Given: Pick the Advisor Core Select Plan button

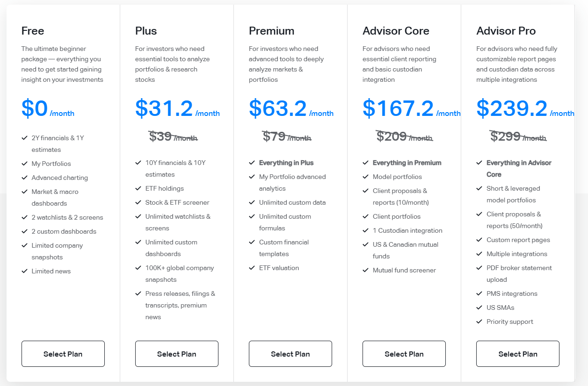Looking at the screenshot, I should [404, 354].
